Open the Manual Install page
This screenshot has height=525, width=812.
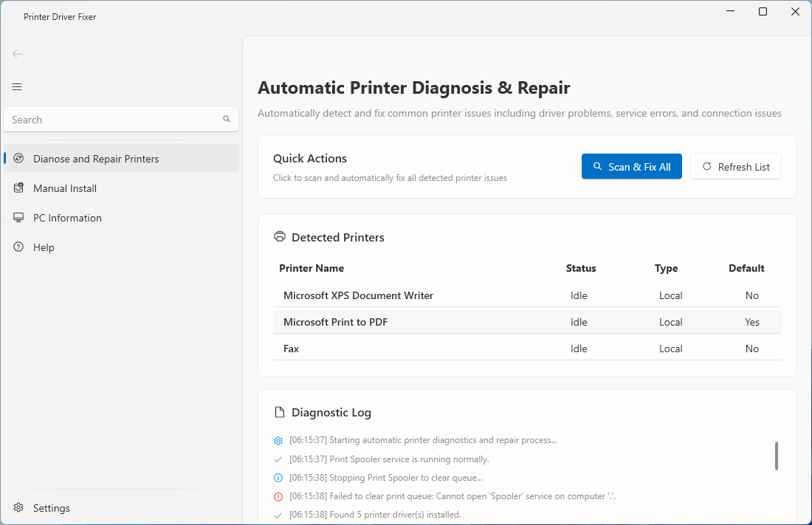click(65, 188)
